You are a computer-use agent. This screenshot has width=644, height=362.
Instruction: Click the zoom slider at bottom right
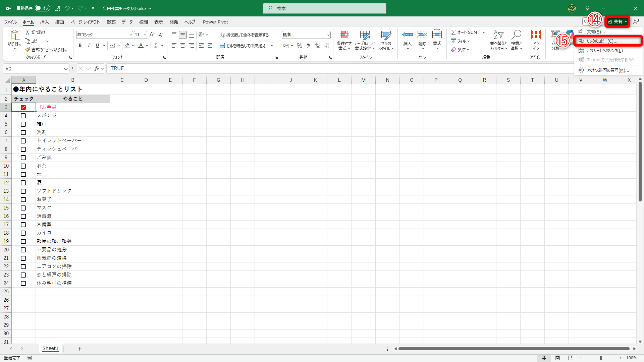(600, 358)
